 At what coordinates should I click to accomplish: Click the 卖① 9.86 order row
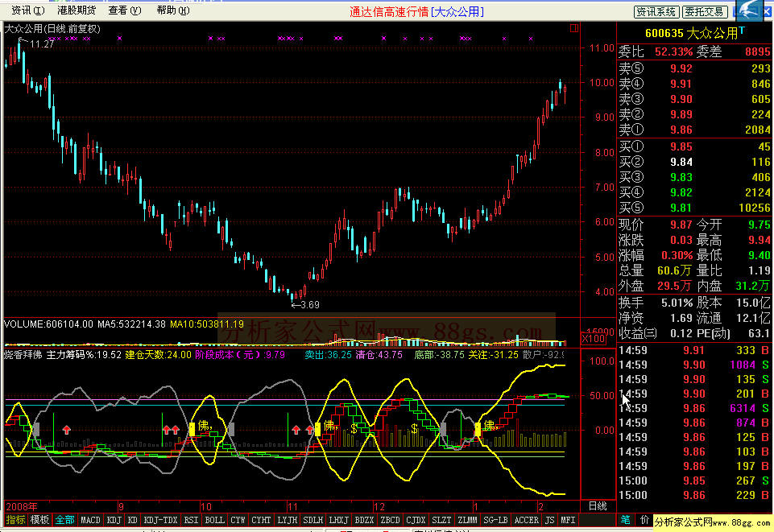[694, 130]
